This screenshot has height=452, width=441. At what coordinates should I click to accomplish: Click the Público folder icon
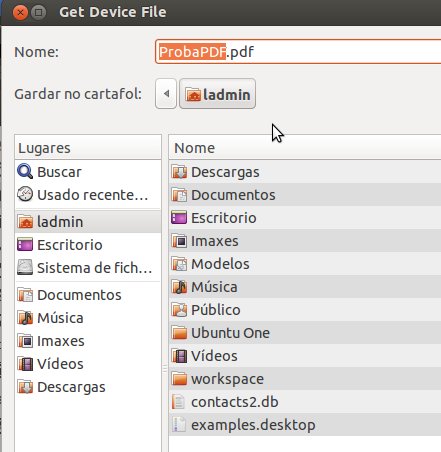click(179, 310)
